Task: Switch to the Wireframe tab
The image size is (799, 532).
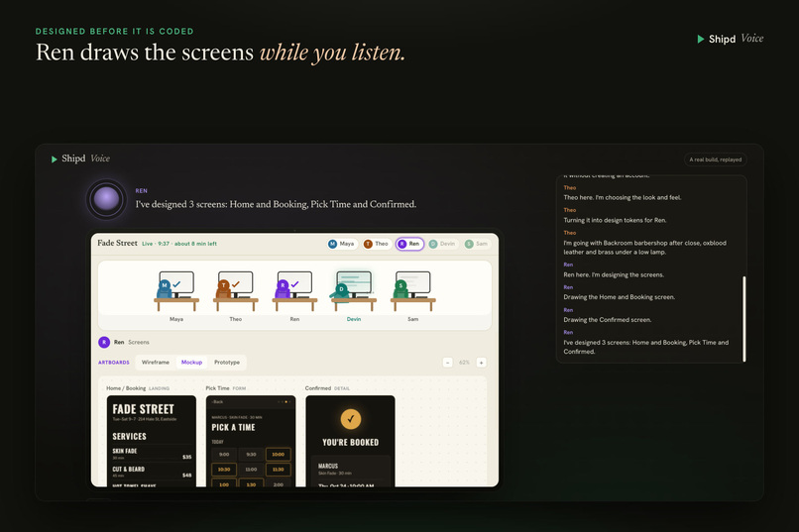Action: coord(156,363)
